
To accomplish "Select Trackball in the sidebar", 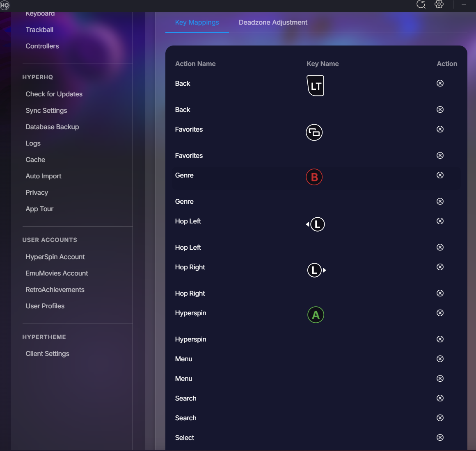I will click(39, 30).
